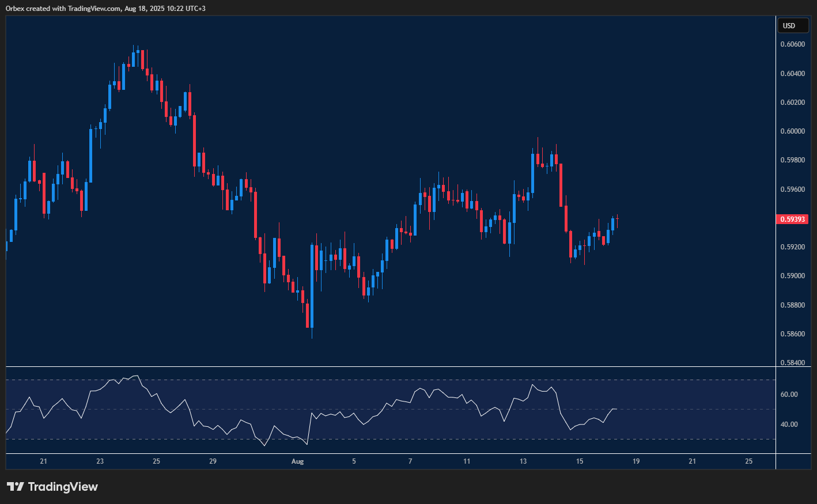Screen dimensions: 817x504
Task: Click the red current price label 0.59393
Action: (x=793, y=219)
